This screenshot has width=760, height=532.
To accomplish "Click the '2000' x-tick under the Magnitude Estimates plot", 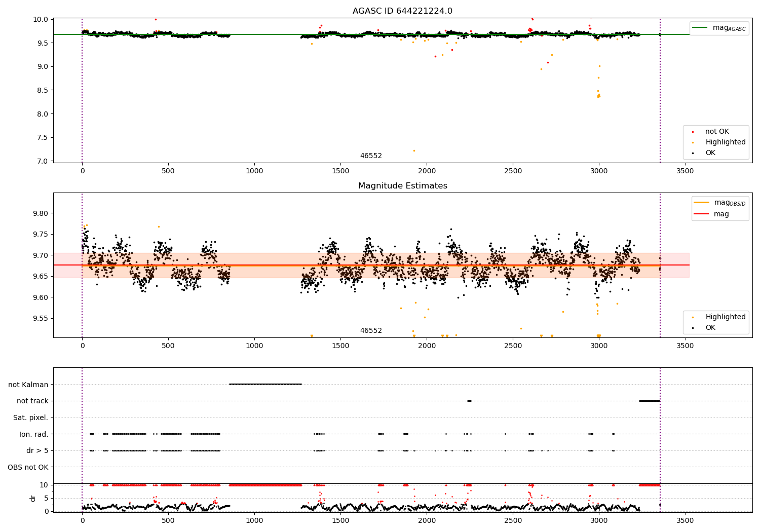I will (427, 346).
